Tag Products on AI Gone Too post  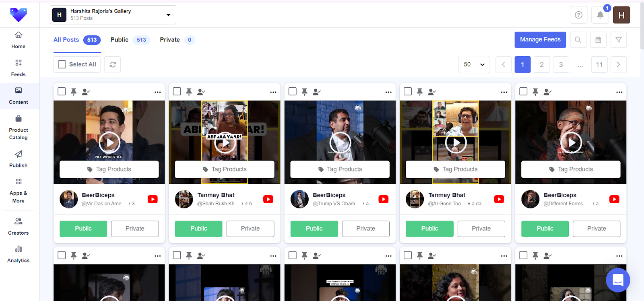click(x=455, y=169)
